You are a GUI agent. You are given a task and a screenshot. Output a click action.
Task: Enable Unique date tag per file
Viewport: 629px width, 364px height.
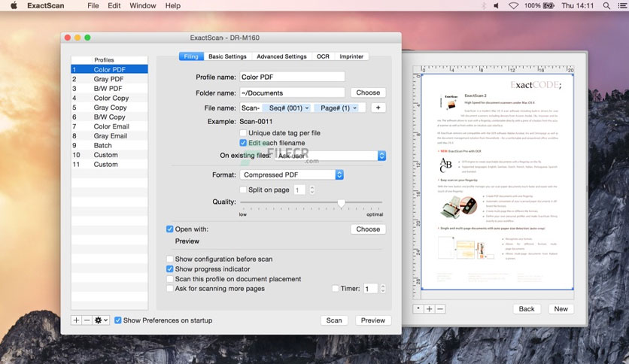[243, 132]
